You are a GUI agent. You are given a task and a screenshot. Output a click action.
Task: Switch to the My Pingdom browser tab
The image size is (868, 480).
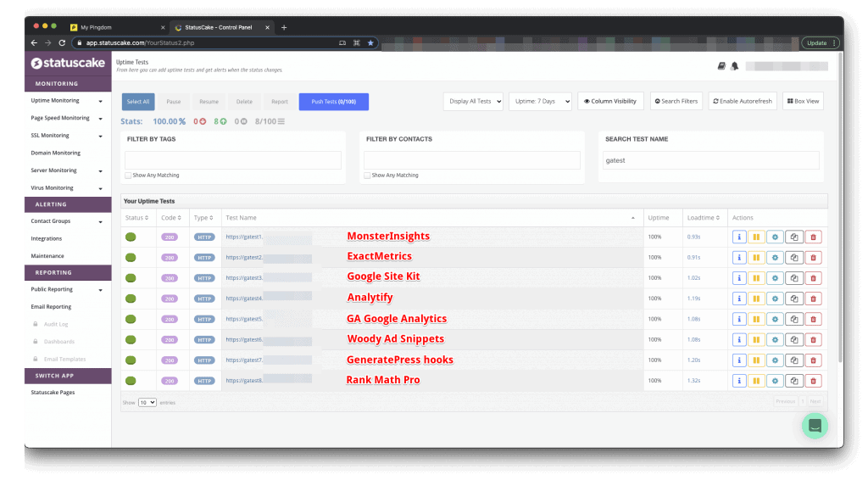point(116,27)
